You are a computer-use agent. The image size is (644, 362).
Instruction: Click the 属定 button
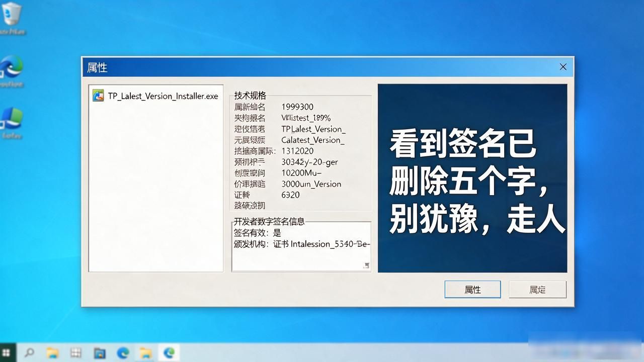pos(537,290)
